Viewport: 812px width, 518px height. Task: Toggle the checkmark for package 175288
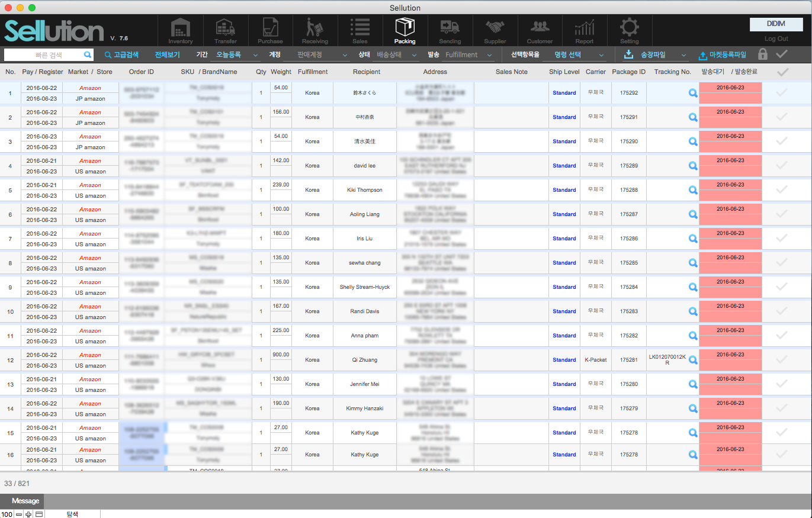782,190
